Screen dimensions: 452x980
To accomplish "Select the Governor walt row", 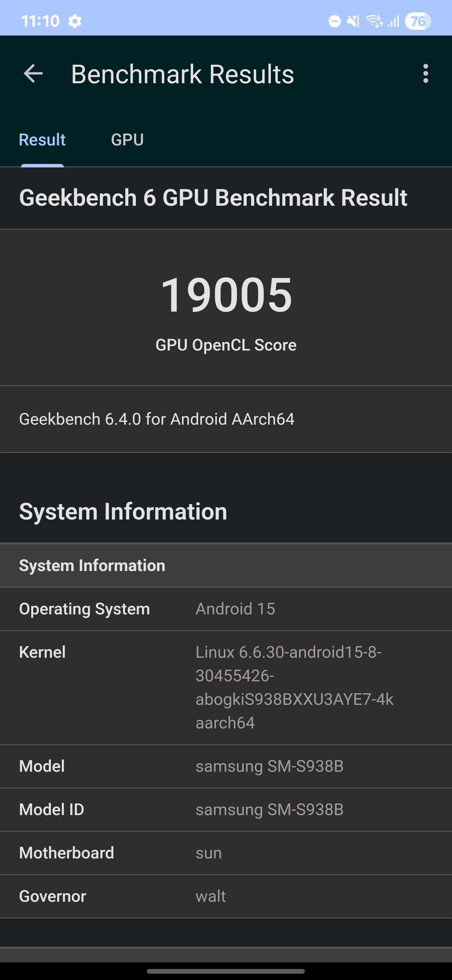I will [226, 896].
